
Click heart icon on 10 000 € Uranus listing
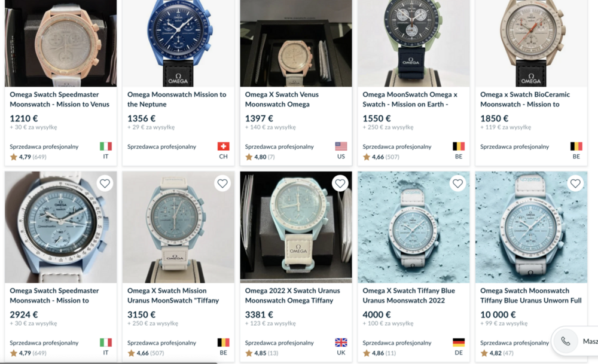pos(575,183)
